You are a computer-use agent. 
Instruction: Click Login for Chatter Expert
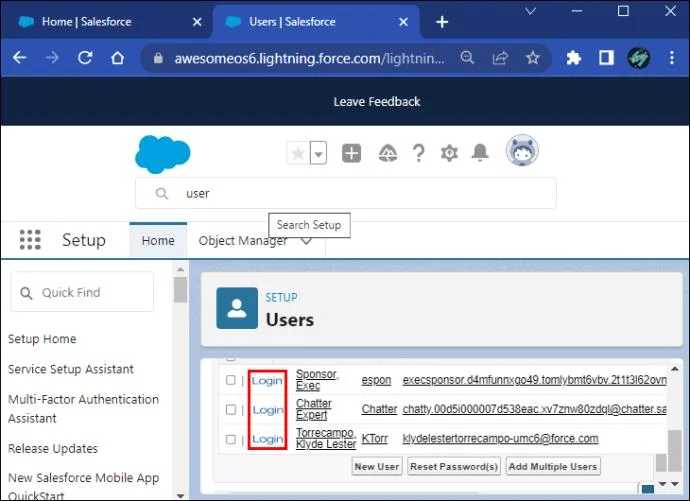coord(268,410)
